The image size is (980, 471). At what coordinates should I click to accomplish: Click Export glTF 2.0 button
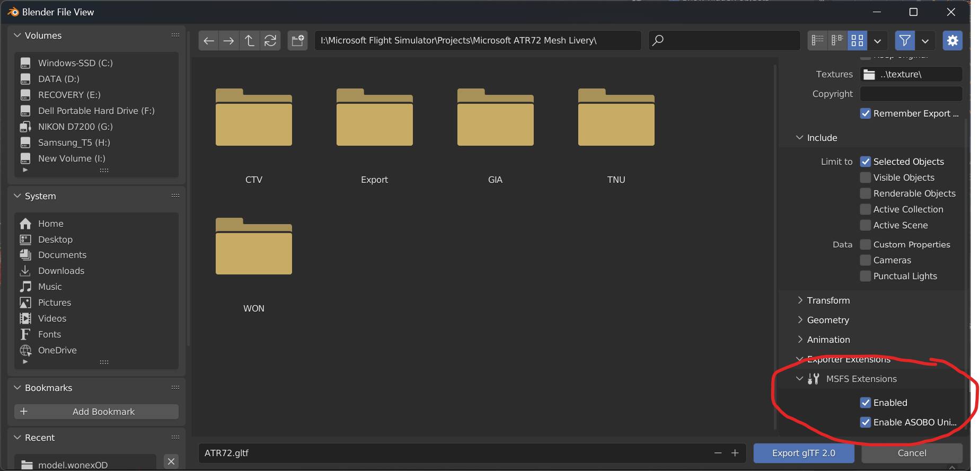pos(804,453)
